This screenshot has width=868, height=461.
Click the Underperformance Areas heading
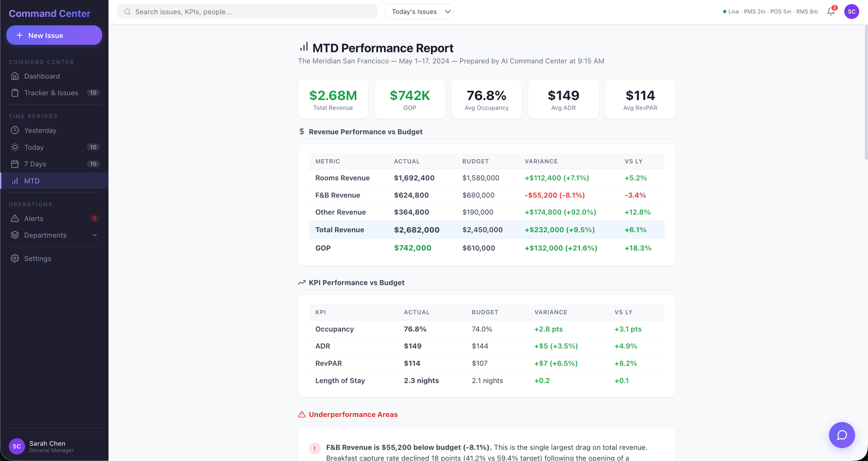pos(353,414)
